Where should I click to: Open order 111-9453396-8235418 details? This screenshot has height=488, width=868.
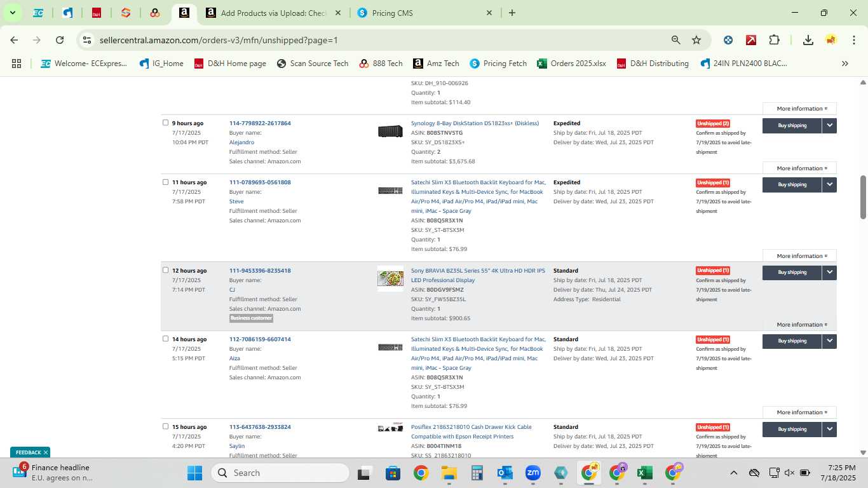pos(260,271)
